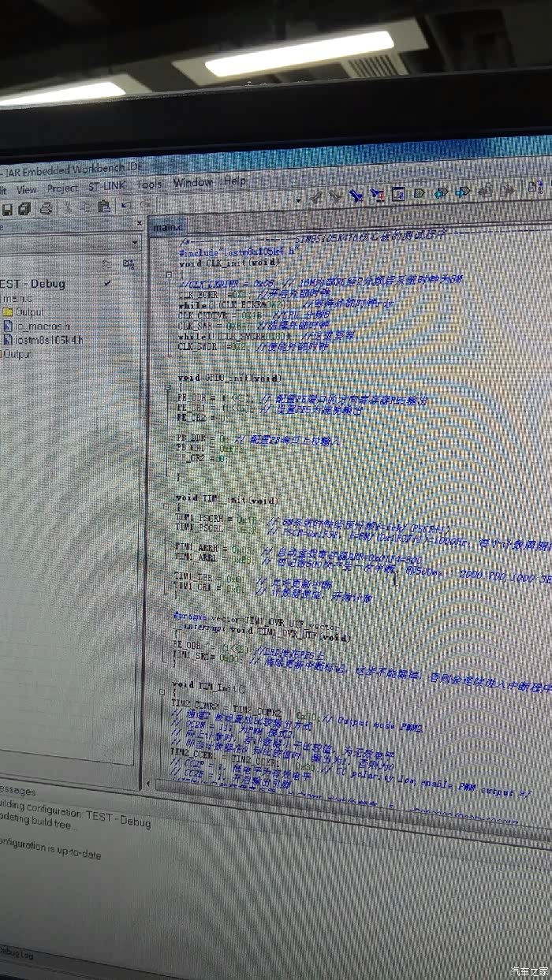The width and height of the screenshot is (552, 980).
Task: Select the main.c node in workspace tree
Action: click(x=19, y=298)
